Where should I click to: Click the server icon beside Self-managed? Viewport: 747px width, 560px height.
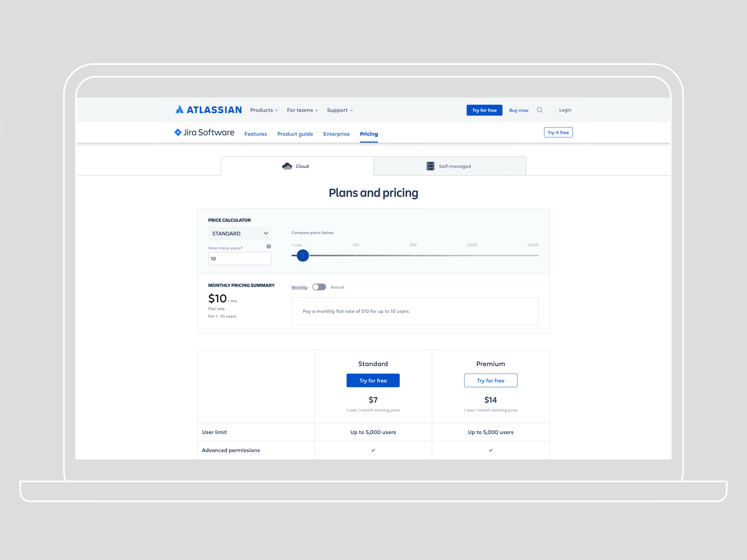coord(430,166)
